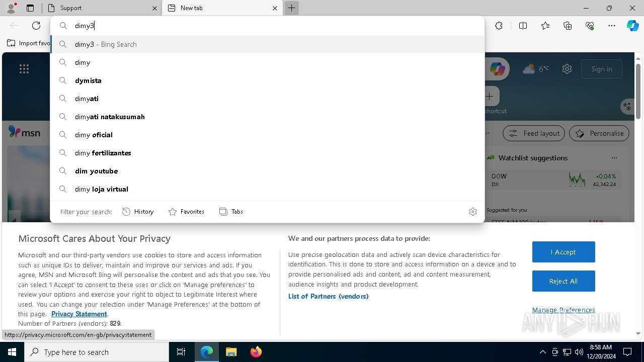Open the MSN apps grid launcher
The width and height of the screenshot is (644, 362).
[24, 69]
